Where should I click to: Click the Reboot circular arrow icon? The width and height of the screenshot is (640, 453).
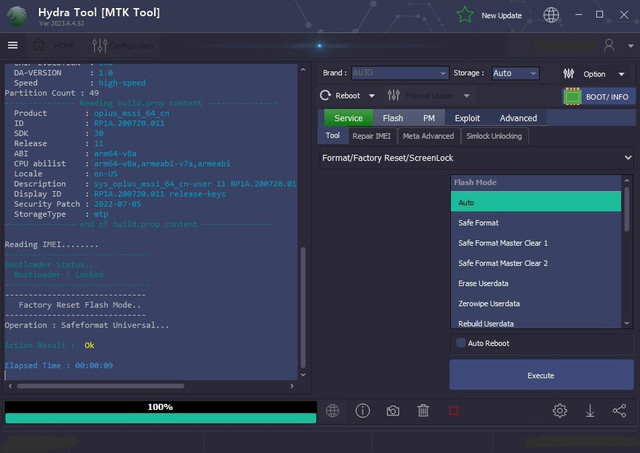(x=325, y=95)
